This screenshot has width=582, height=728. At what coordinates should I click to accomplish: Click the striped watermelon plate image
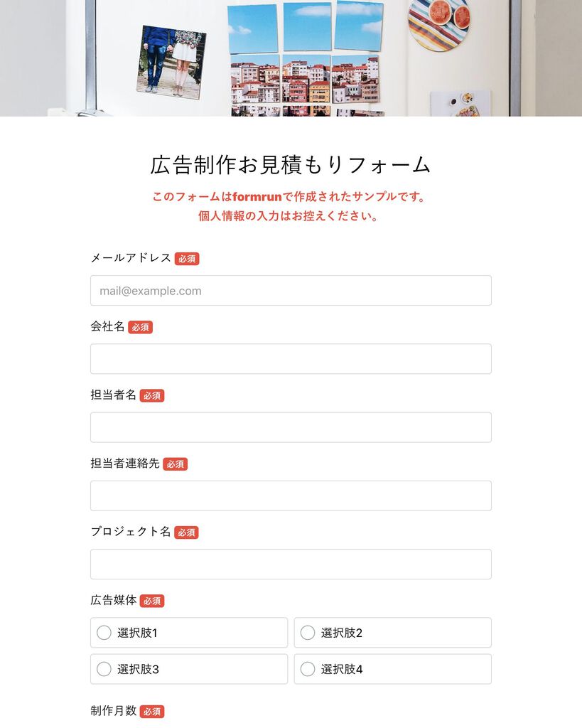(439, 25)
